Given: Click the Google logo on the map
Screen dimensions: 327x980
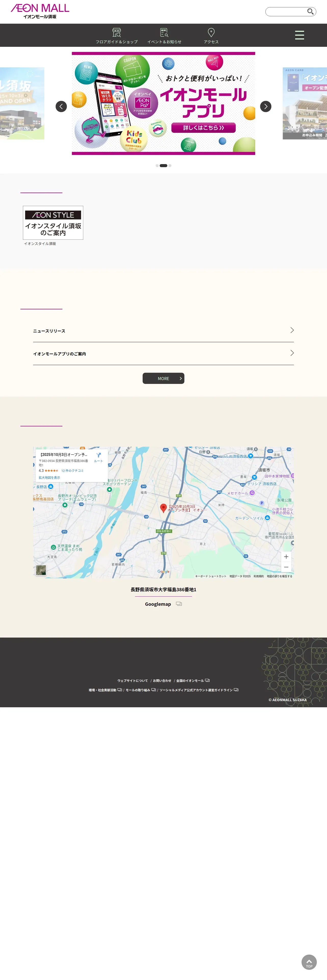Looking at the screenshot, I should pyautogui.click(x=163, y=571).
